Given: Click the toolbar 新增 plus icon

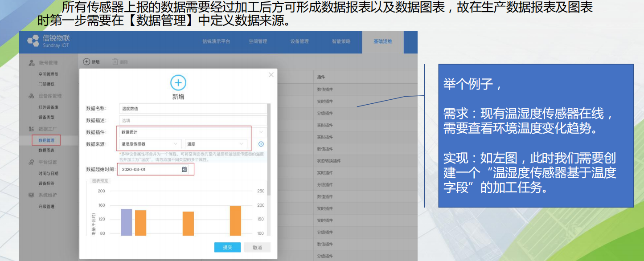Looking at the screenshot, I should [87, 62].
